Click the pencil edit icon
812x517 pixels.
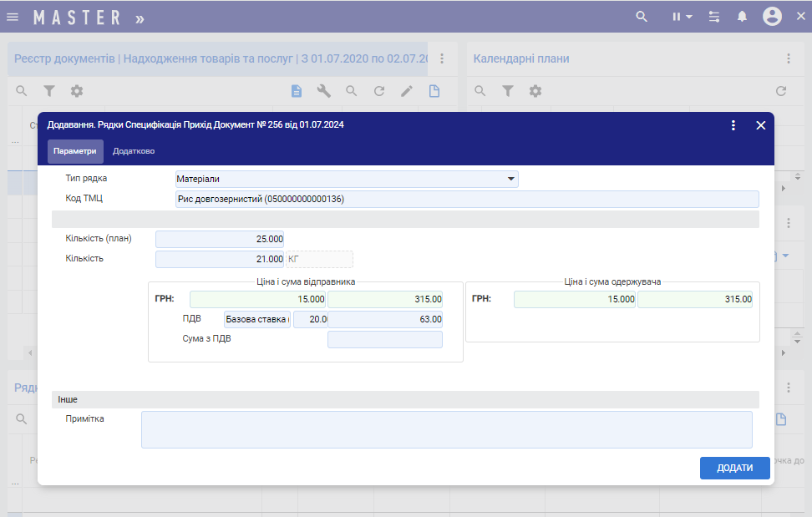407,91
